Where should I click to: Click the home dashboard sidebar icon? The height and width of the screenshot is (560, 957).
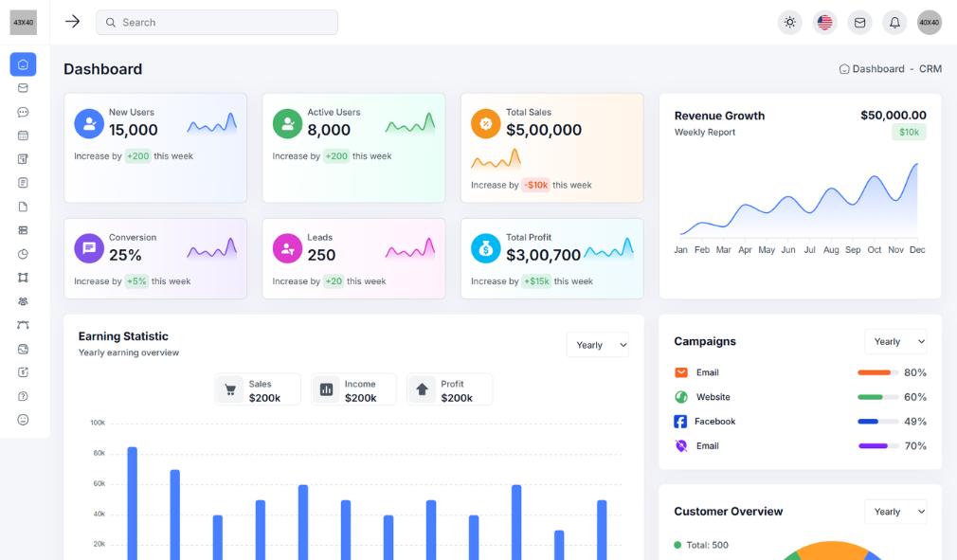[23, 64]
